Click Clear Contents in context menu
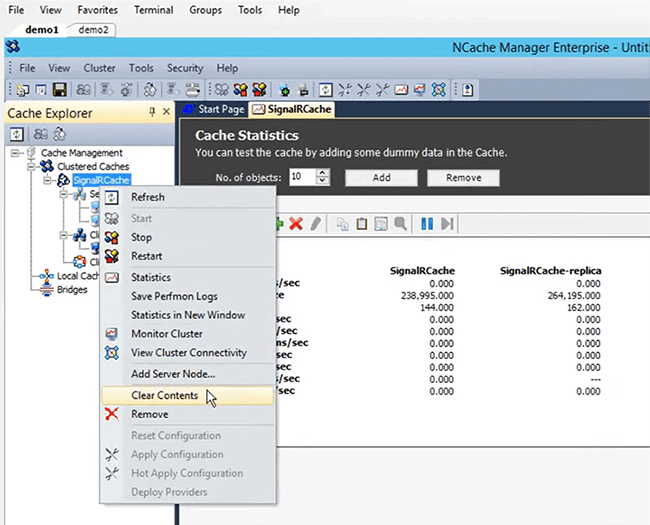 click(x=188, y=396)
